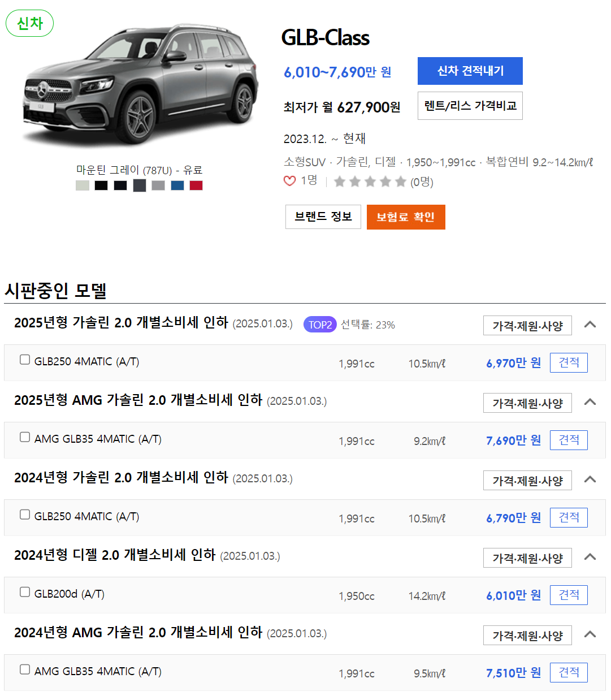
Task: Click 견적 for the 7,690만 원 model
Action: click(x=569, y=440)
